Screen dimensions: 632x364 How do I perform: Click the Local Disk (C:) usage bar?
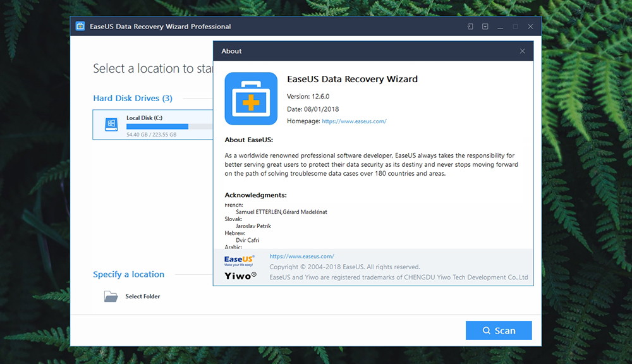169,126
